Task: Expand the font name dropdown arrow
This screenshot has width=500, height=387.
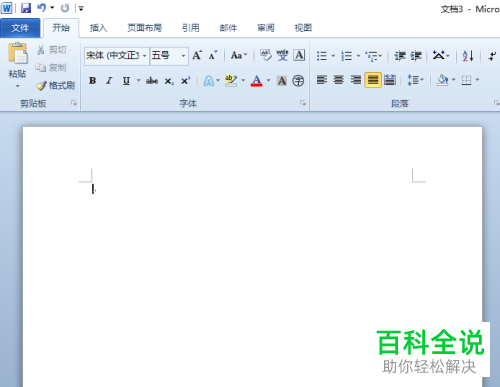Action: [145, 56]
